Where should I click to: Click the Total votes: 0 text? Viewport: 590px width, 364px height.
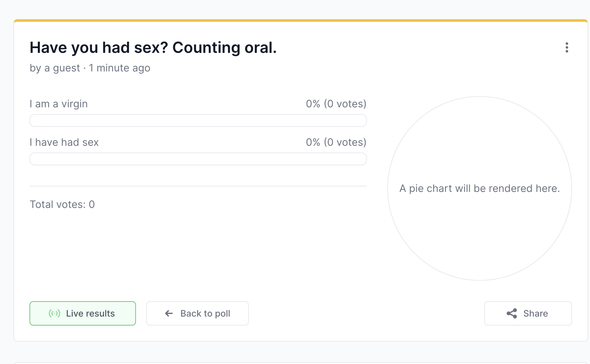(62, 204)
